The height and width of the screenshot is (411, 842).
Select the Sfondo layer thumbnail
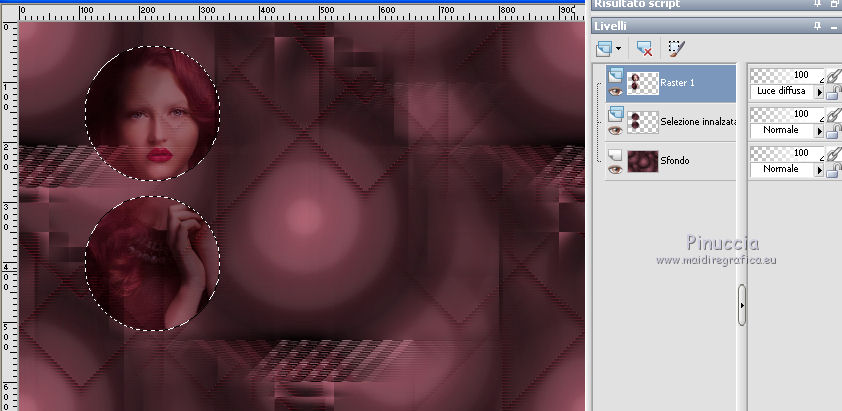pyautogui.click(x=643, y=161)
